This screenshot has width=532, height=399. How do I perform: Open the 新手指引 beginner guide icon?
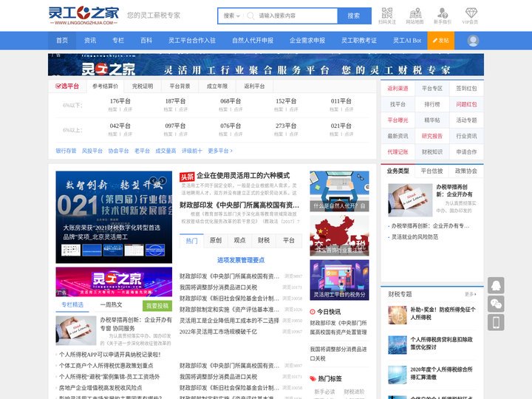point(443,16)
